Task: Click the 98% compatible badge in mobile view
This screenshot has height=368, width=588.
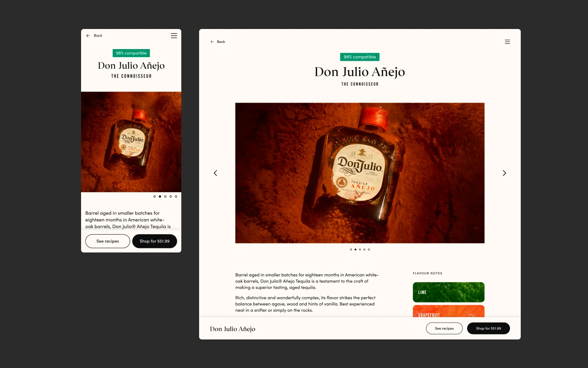Action: pyautogui.click(x=131, y=53)
